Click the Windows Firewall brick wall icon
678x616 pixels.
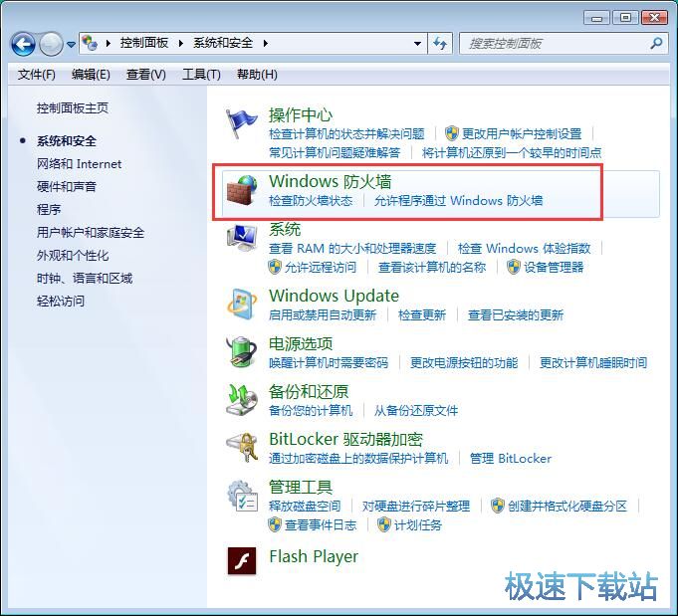(x=242, y=190)
